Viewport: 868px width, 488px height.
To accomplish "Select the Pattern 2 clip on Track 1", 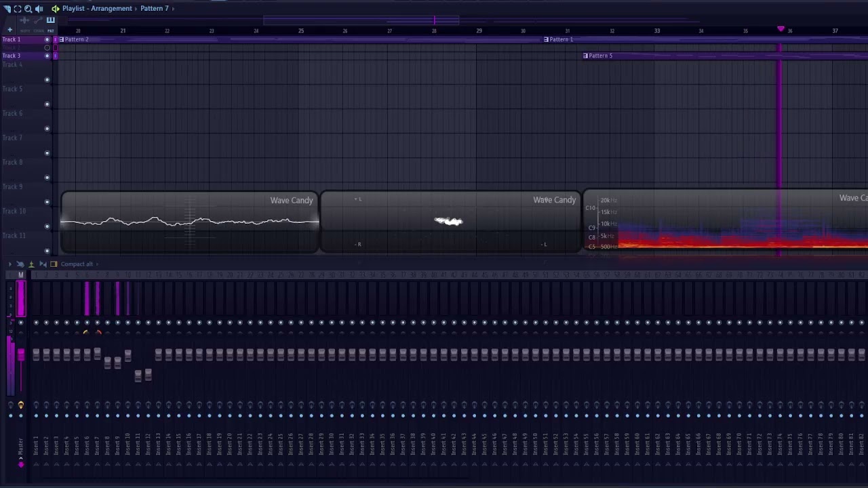I will pos(300,39).
